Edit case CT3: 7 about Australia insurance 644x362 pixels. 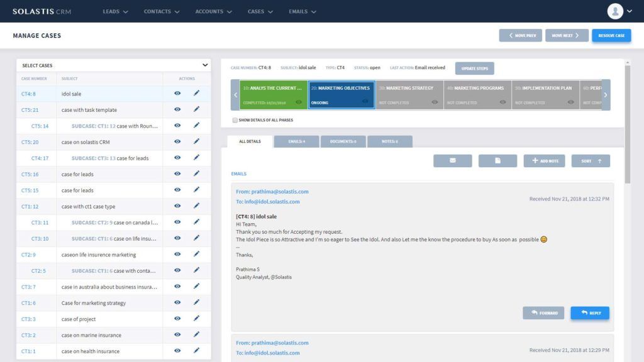[x=196, y=286]
